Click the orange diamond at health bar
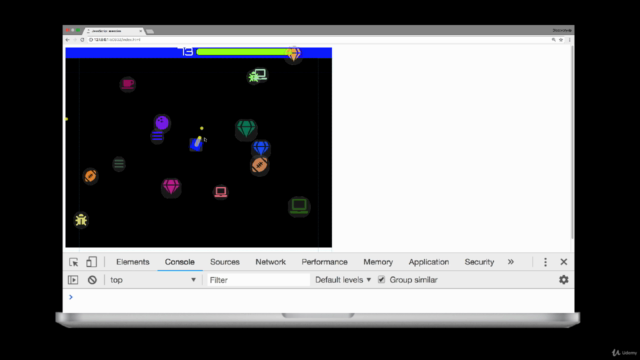The width and height of the screenshot is (640, 360). point(293,54)
